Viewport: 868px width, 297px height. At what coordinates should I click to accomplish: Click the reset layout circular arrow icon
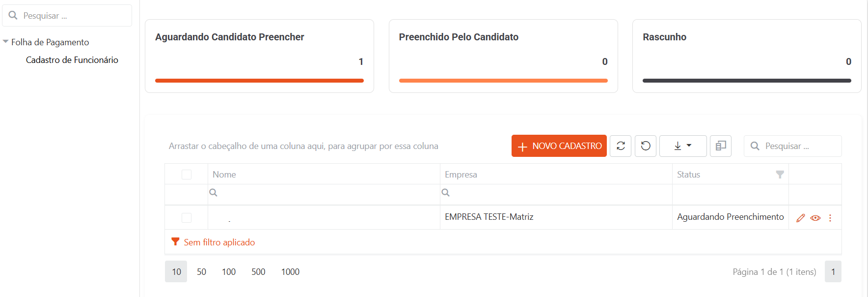pos(646,146)
